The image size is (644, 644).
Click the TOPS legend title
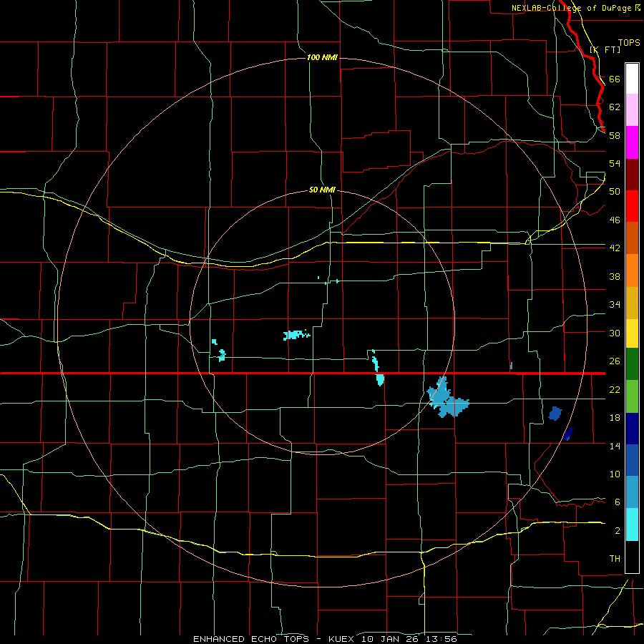[x=629, y=43]
